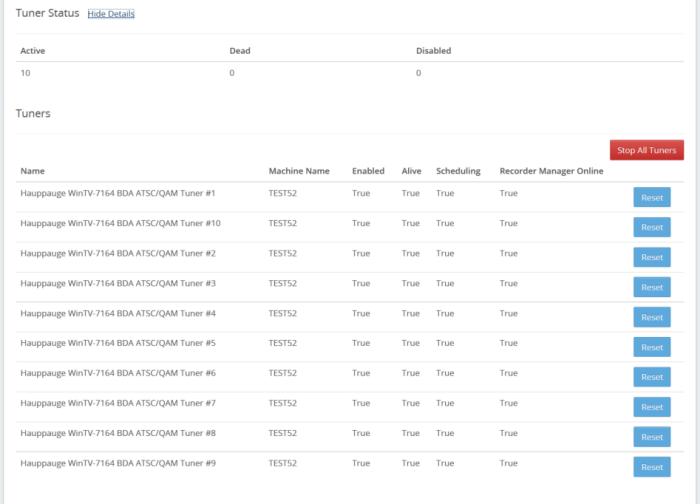Click the Active tuner count value 10
This screenshot has width=700, height=504.
point(25,73)
